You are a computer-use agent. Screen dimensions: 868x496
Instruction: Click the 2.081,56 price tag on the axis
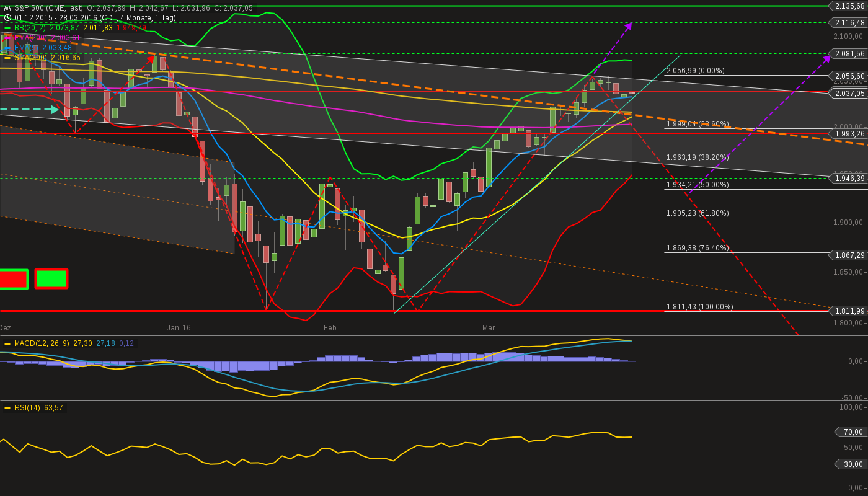[x=848, y=54]
